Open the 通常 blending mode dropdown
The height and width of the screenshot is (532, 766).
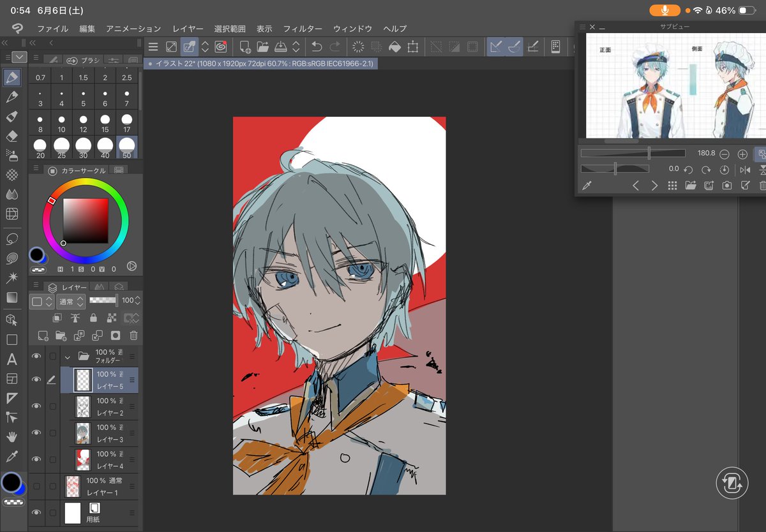(x=71, y=301)
